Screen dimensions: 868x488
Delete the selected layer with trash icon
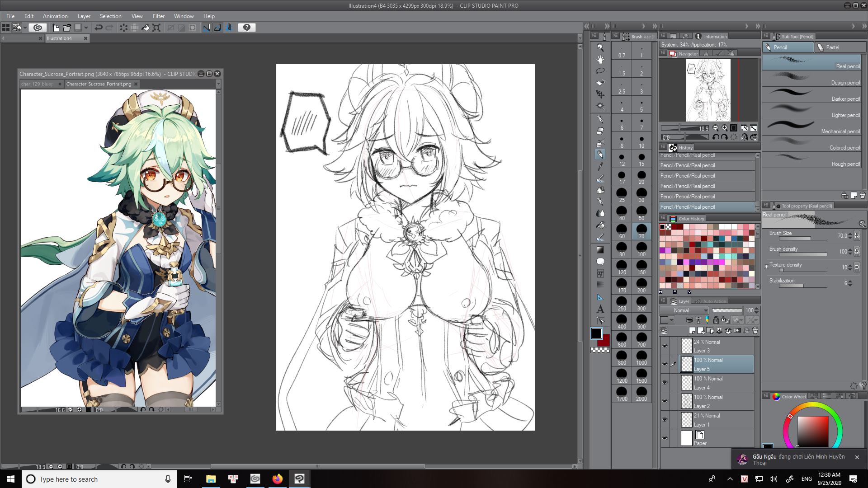tap(755, 331)
